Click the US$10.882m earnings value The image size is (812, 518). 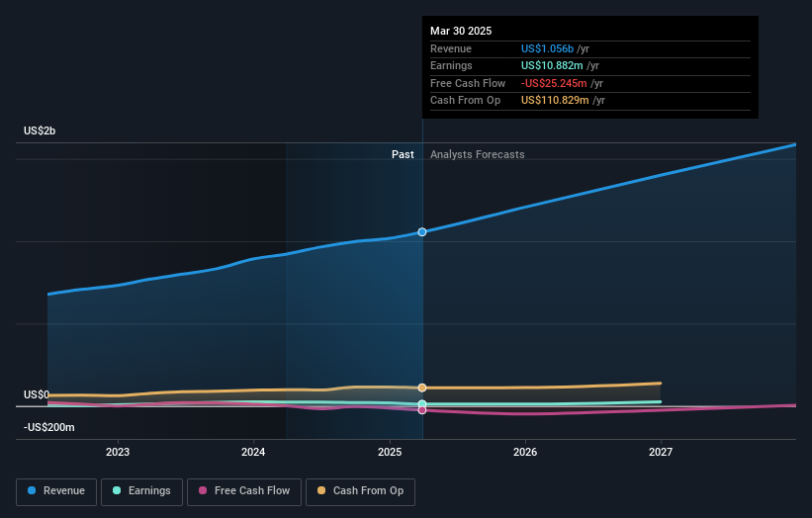coord(552,65)
